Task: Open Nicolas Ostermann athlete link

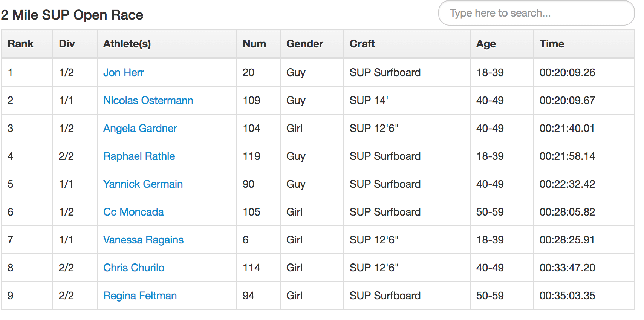Action: click(x=148, y=100)
